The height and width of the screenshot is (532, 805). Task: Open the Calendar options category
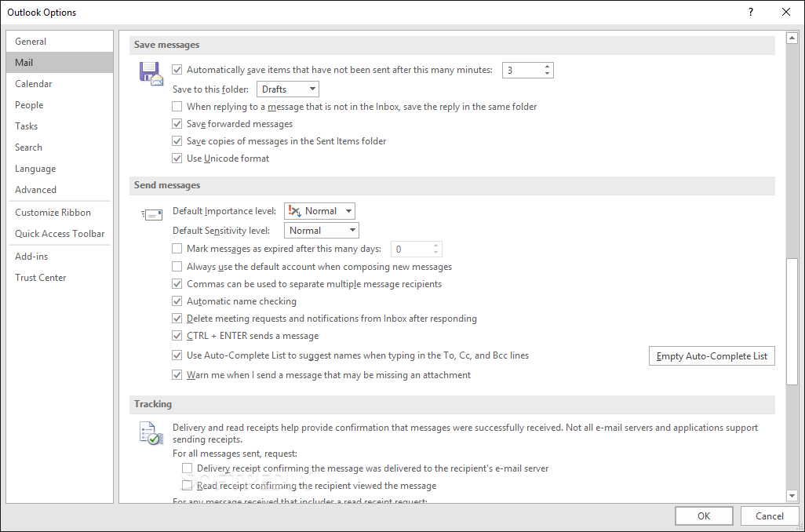click(60, 84)
